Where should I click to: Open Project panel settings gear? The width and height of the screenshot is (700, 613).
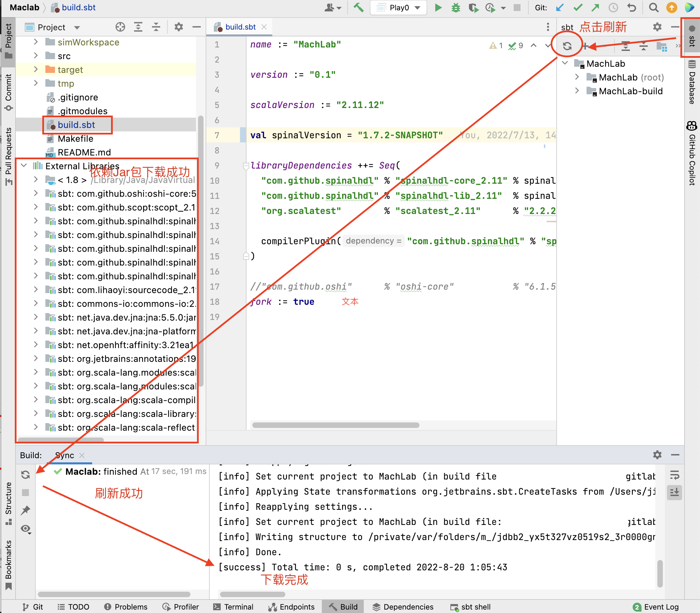178,27
